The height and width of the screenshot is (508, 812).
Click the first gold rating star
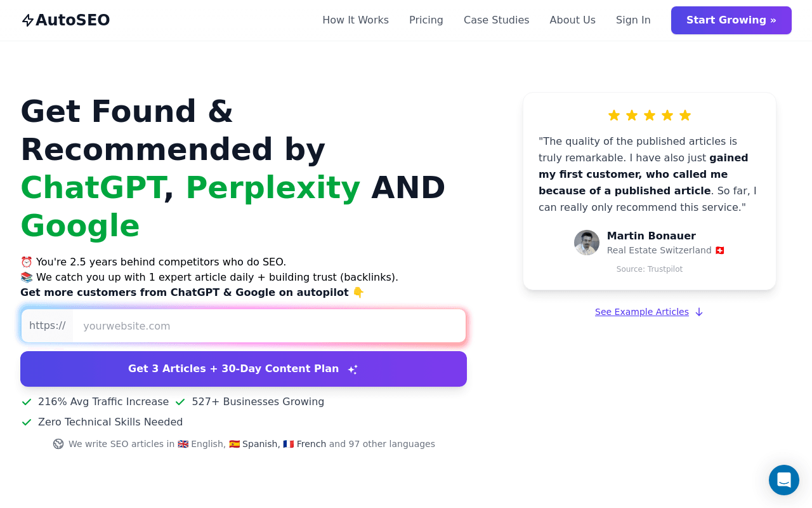[x=614, y=115]
